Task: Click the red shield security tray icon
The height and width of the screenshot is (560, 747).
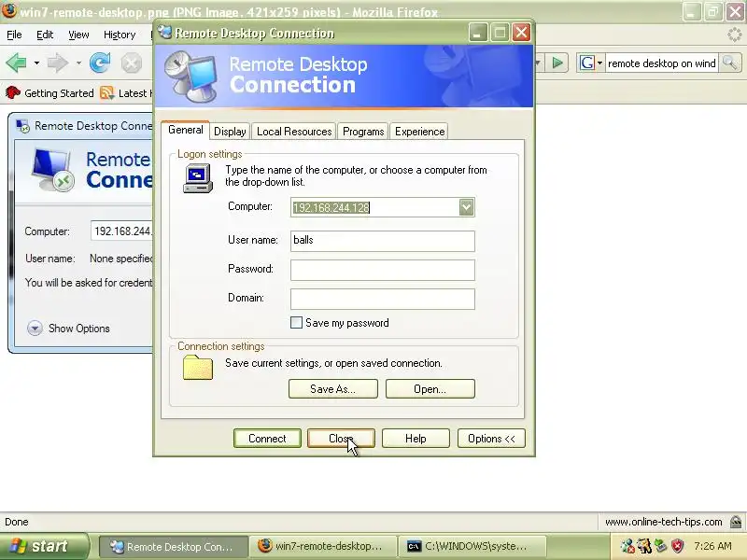Action: coord(678,546)
